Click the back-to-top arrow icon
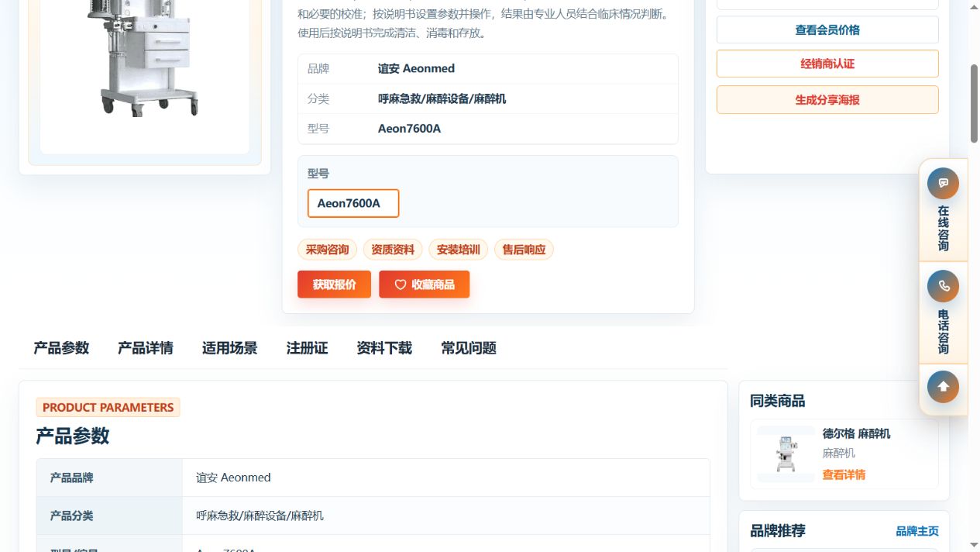The image size is (980, 552). click(943, 387)
